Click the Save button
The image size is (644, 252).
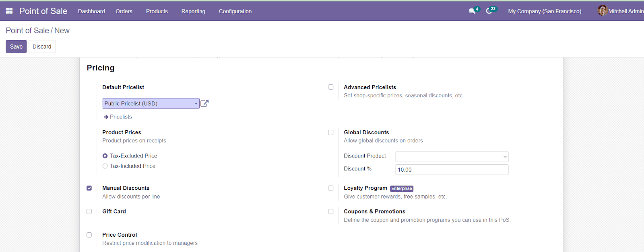pos(16,47)
